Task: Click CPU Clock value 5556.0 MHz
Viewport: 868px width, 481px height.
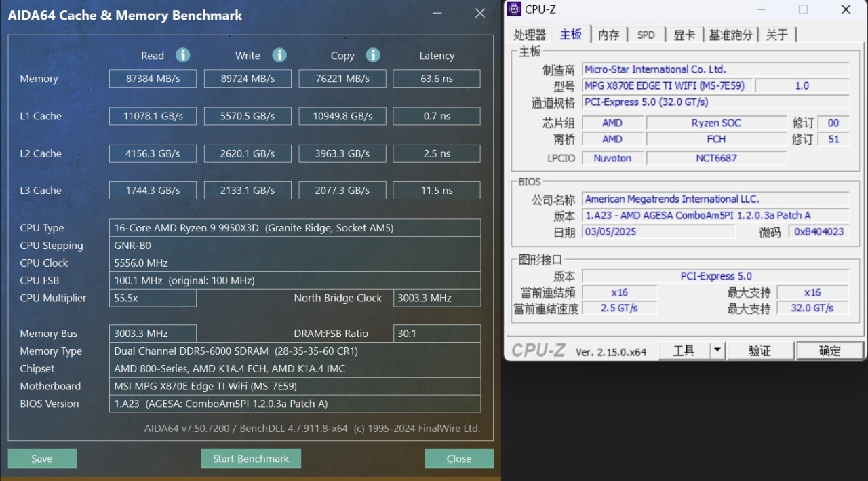Action: point(295,263)
